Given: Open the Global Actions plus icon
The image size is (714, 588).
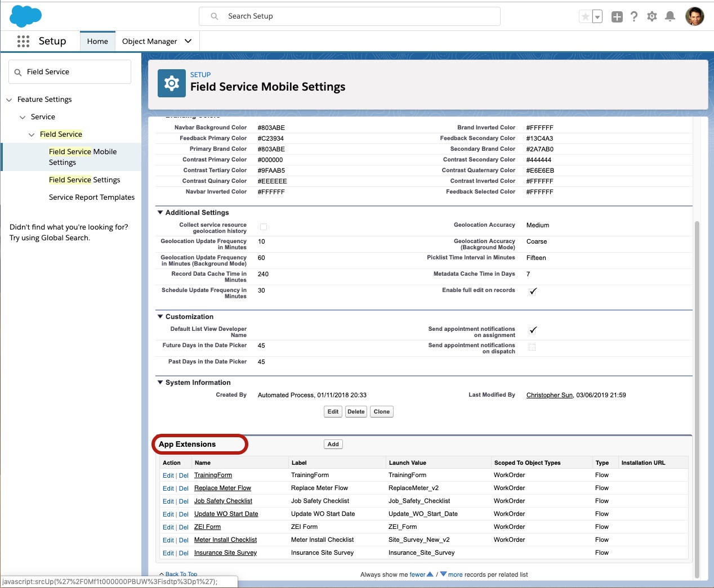Looking at the screenshot, I should tap(617, 17).
